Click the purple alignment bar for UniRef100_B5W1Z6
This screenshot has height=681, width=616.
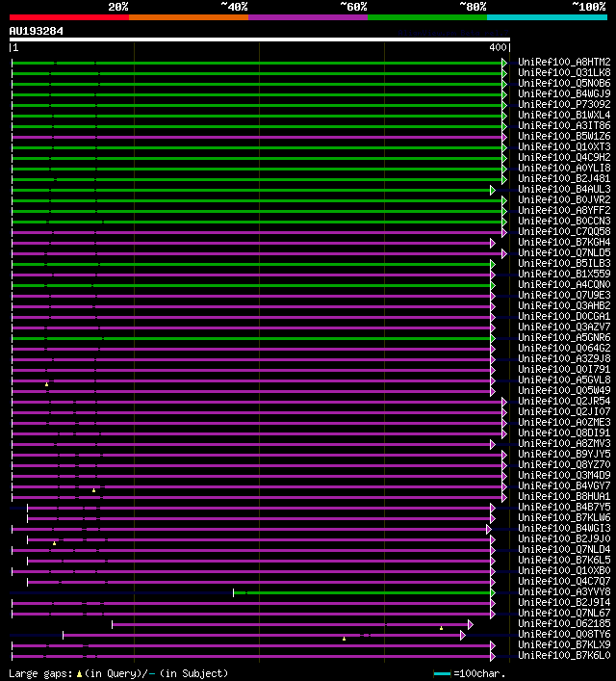point(257,137)
